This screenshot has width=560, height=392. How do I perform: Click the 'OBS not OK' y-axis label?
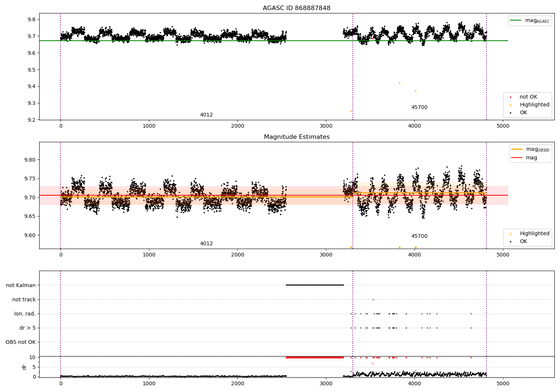(21, 342)
